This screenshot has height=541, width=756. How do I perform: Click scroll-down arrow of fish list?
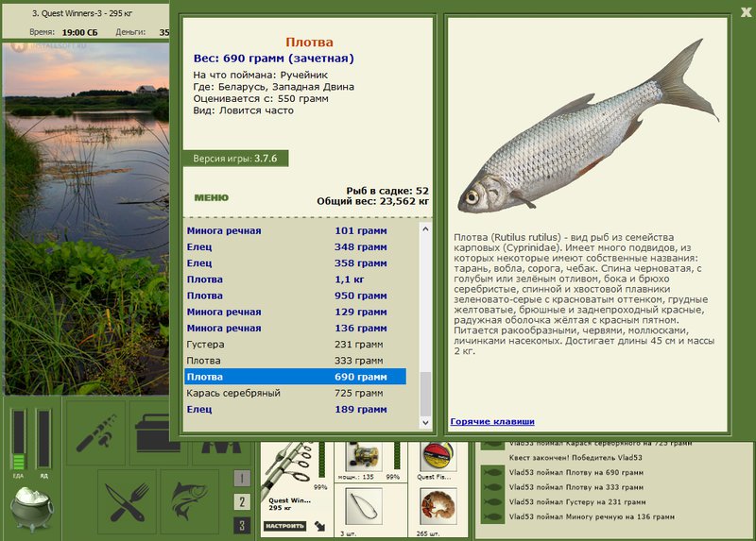point(425,422)
